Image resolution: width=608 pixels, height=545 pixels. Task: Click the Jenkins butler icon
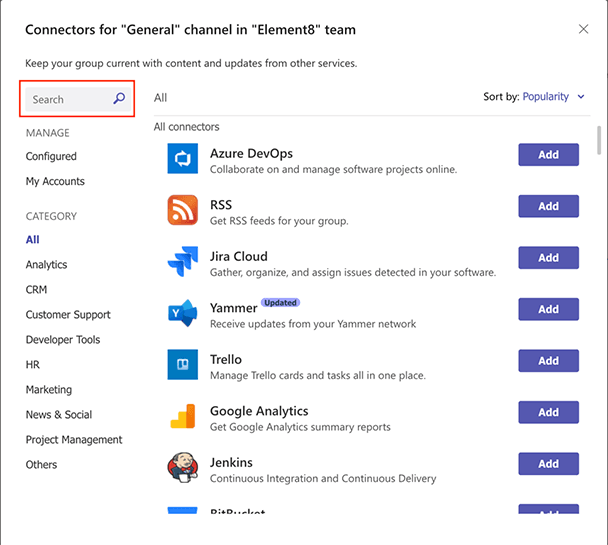(183, 467)
